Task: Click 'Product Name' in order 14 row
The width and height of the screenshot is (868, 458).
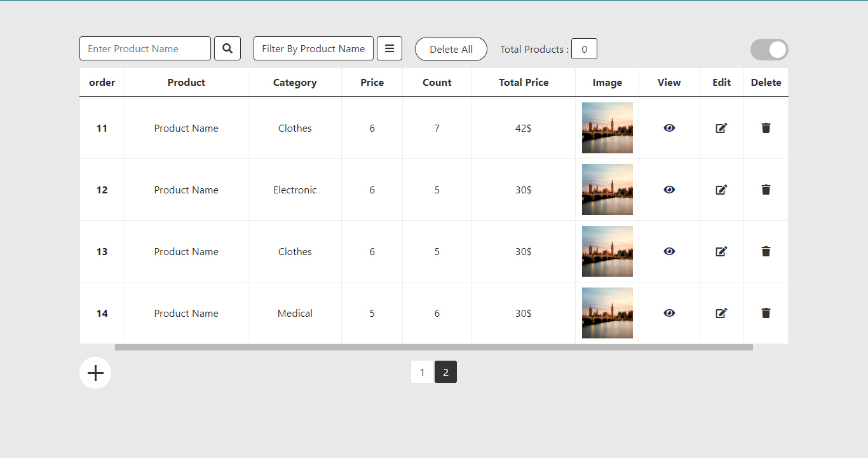Action: [x=186, y=313]
